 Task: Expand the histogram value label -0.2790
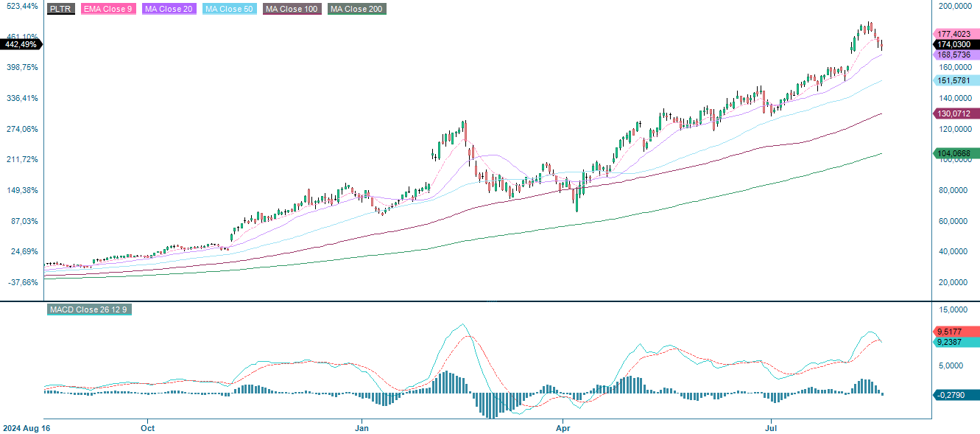pos(953,396)
